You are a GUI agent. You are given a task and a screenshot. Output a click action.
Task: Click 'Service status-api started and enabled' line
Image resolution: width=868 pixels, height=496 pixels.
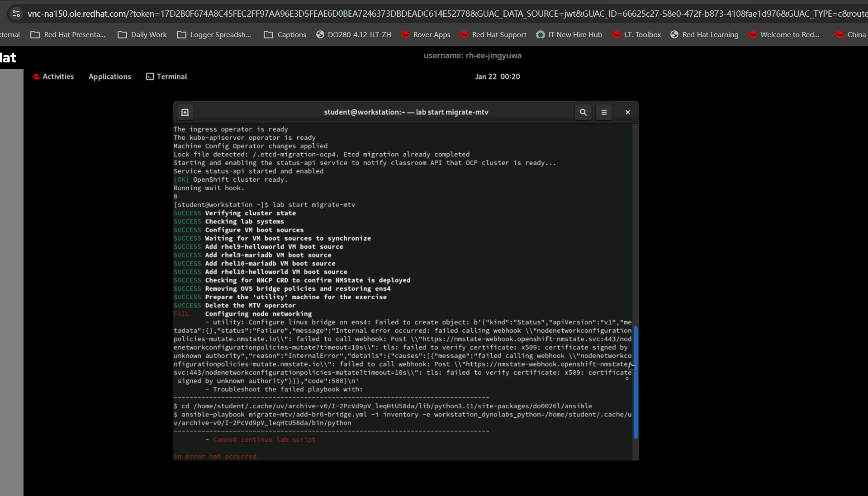click(x=249, y=171)
